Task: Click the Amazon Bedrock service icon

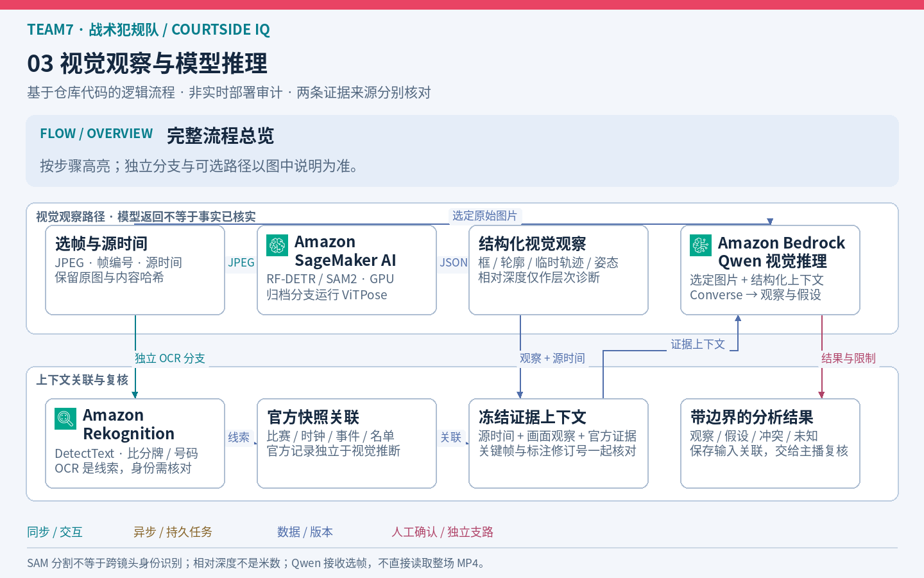Action: point(701,245)
